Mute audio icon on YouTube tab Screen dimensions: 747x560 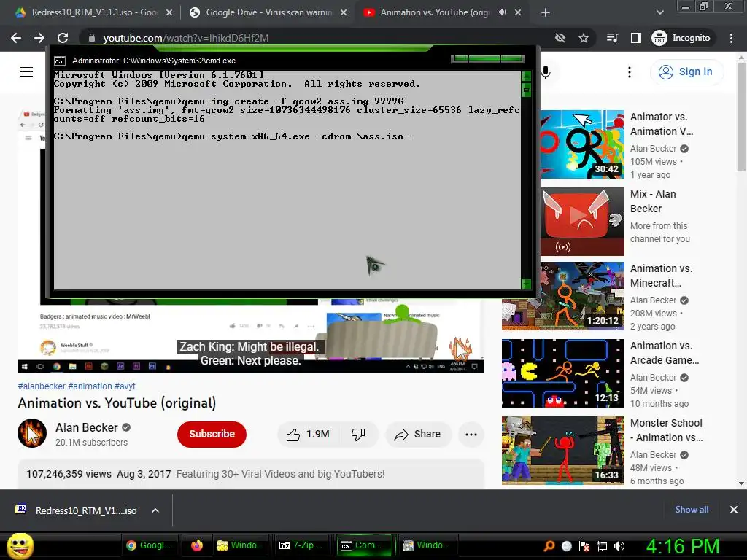502,12
